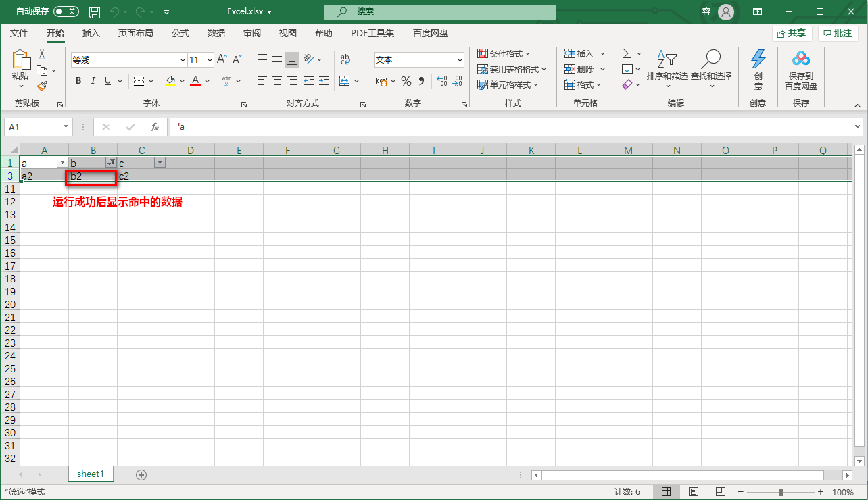This screenshot has width=868, height=500.
Task: Click the Copy icon in clipboard group
Action: 42,70
